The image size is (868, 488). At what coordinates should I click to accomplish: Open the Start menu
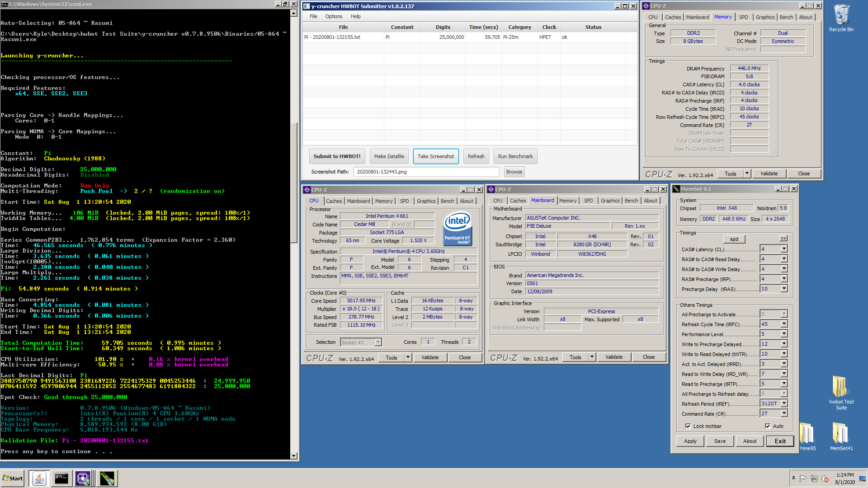[x=13, y=479]
